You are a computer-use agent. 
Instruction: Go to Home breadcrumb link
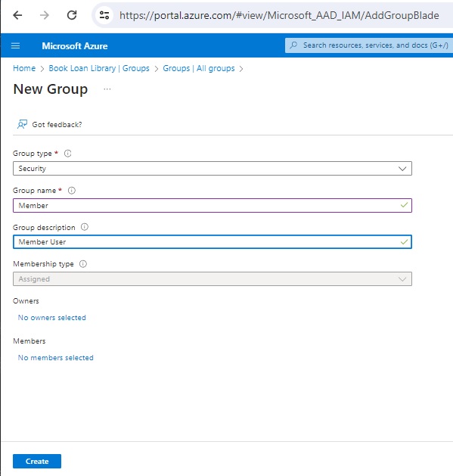24,68
